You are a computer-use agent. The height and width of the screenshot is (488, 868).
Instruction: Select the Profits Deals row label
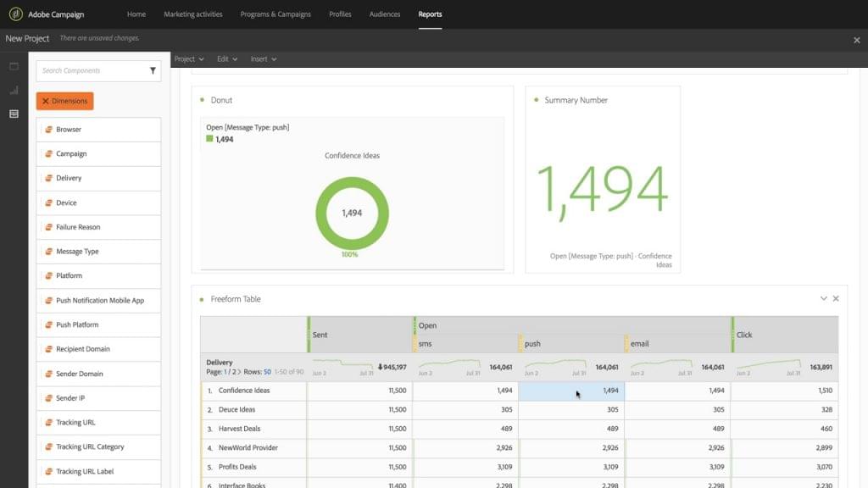237,467
